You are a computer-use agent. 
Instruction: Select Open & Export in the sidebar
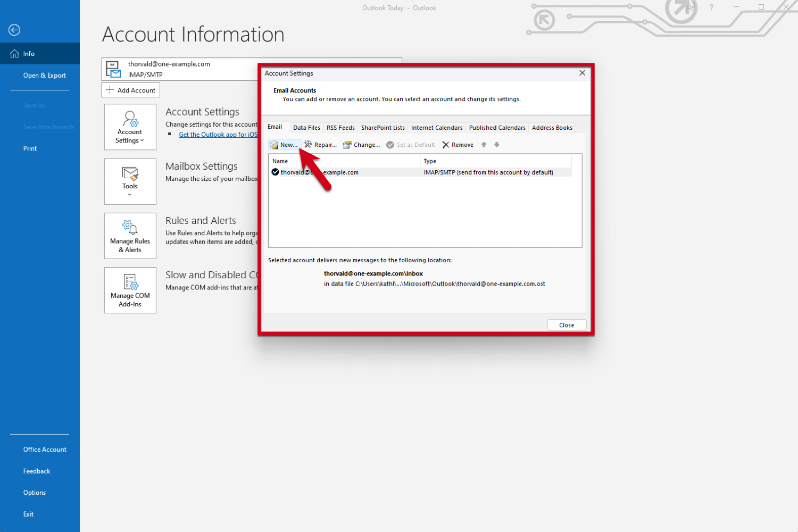tap(44, 75)
